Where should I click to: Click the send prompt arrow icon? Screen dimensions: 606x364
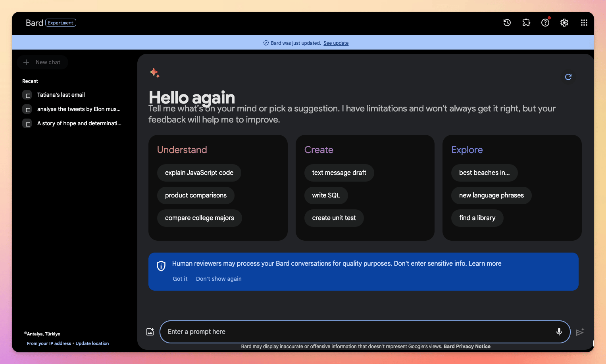coord(580,332)
